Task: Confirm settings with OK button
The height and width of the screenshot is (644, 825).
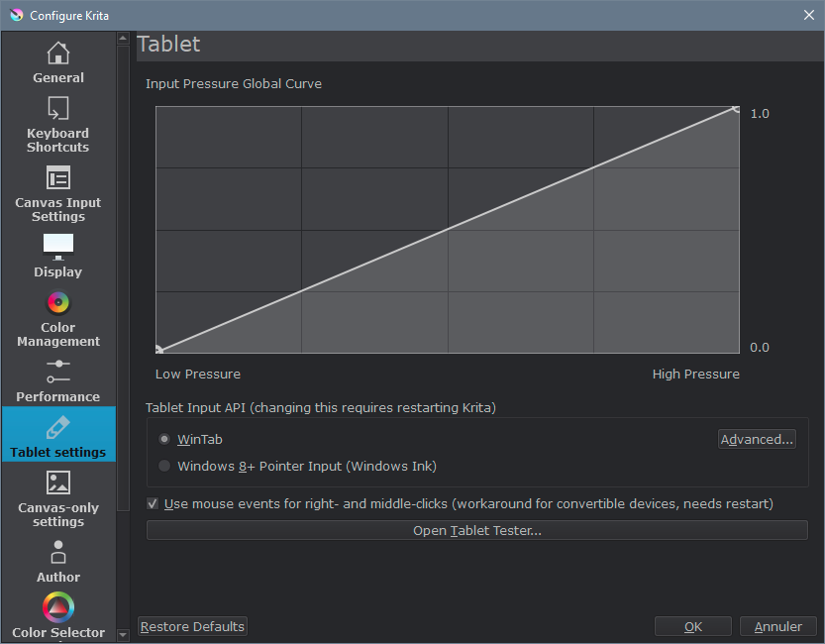Action: click(x=692, y=626)
